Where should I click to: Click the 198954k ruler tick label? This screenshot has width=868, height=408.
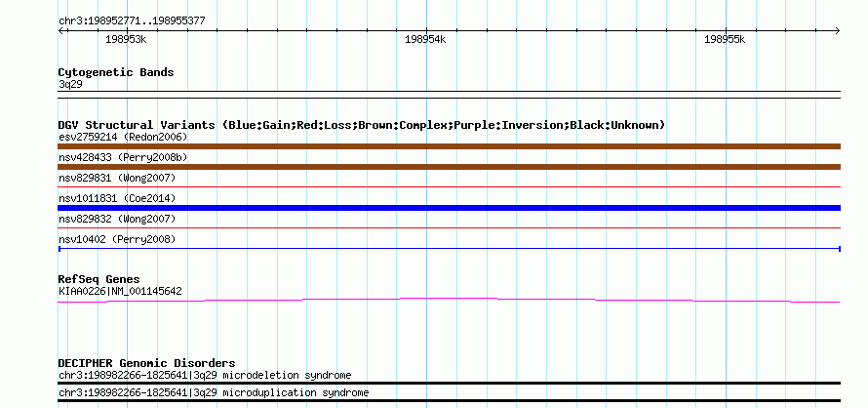point(425,39)
